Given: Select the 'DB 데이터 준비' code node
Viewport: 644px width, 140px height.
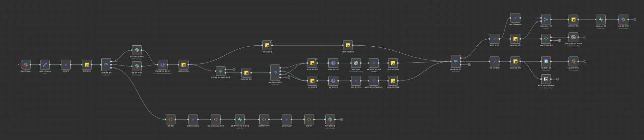Looking at the screenshot, I should [x=574, y=19].
